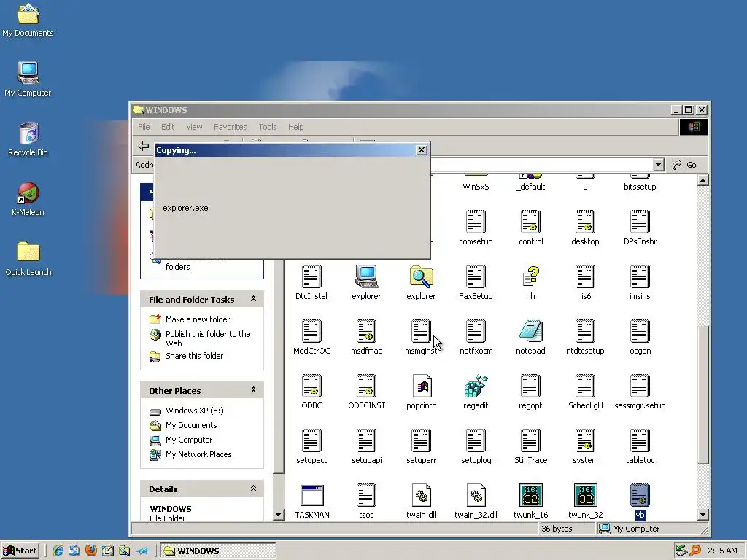Select the twunk_32 file icon
The height and width of the screenshot is (560, 747).
585,495
